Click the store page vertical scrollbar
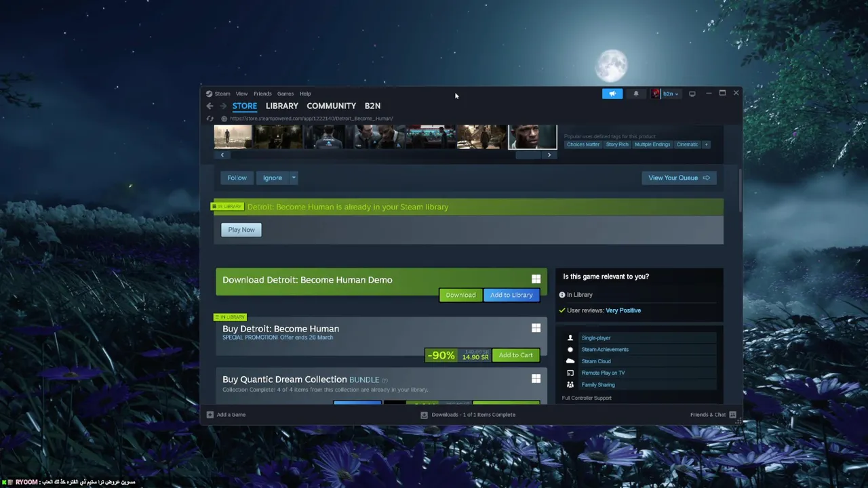Screen dimensions: 868x488 tap(740, 190)
